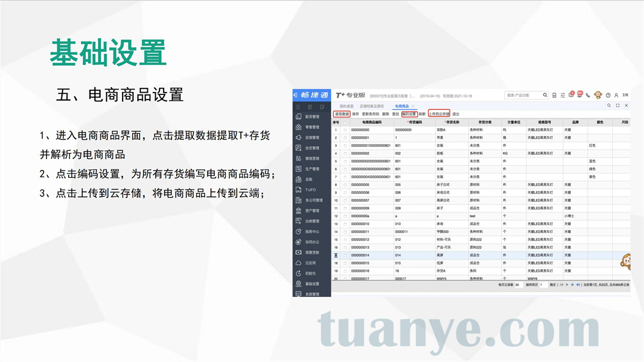
Task: Check the row 12 checkbox for 000000000a
Action: 345,216
